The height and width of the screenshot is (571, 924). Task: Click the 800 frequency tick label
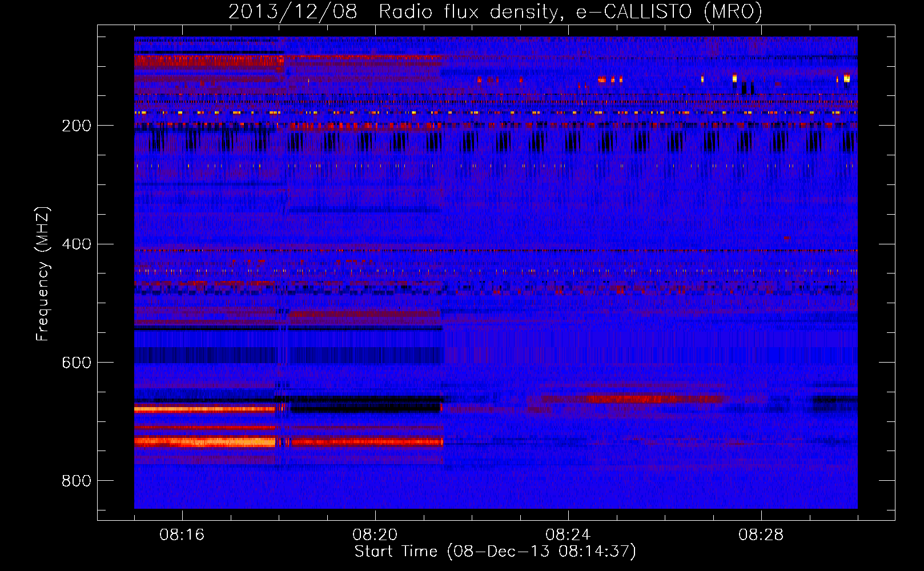point(77,481)
